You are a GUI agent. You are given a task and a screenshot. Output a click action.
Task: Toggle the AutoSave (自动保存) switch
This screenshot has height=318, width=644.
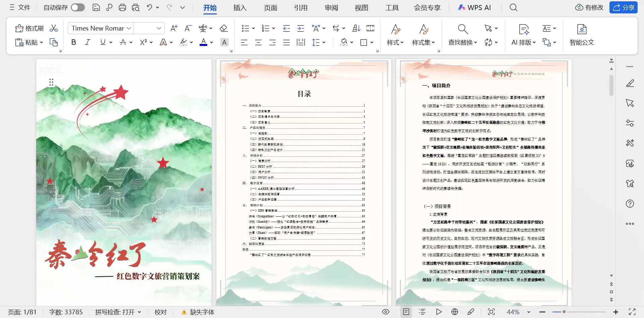point(78,7)
